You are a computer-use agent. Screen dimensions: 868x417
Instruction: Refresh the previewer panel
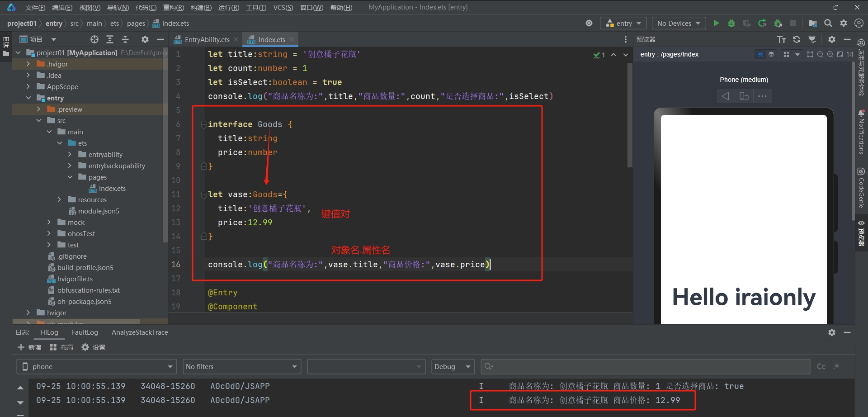click(797, 39)
